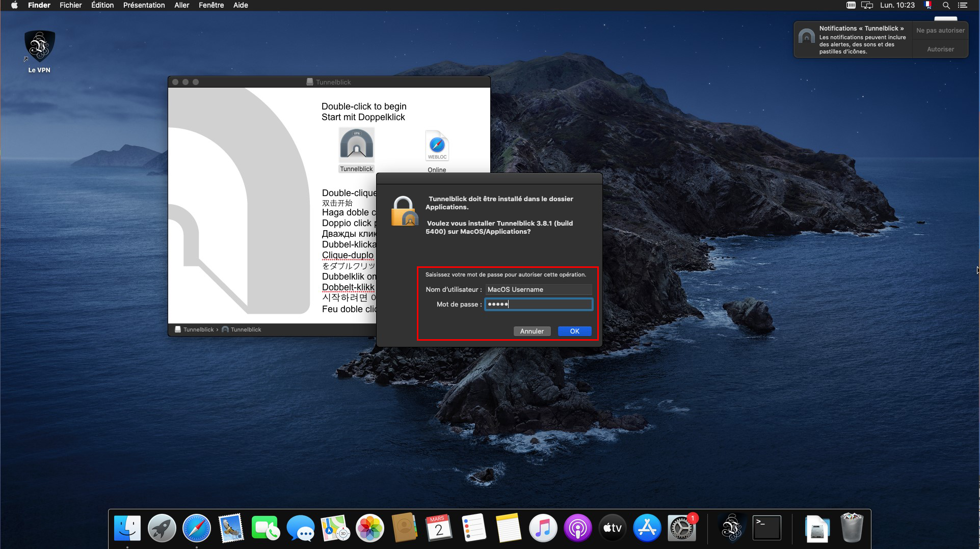Launch Launchpad rocket icon in Dock
This screenshot has width=980, height=549.
pos(162,528)
